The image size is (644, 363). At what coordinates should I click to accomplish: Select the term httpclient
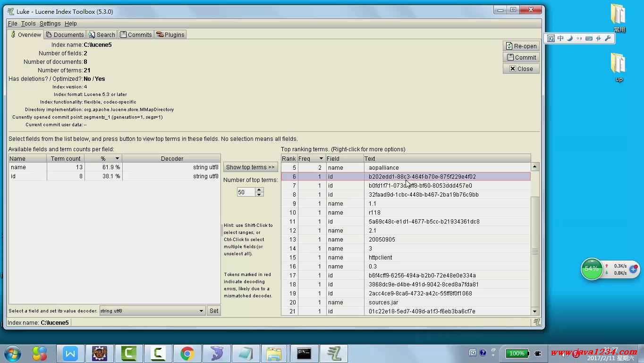click(x=406, y=257)
